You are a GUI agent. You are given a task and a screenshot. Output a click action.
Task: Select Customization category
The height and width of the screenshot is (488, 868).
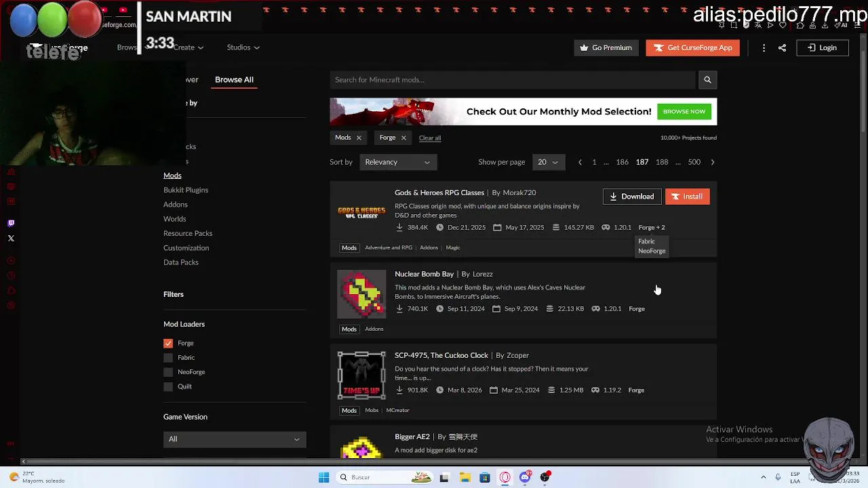(x=186, y=248)
